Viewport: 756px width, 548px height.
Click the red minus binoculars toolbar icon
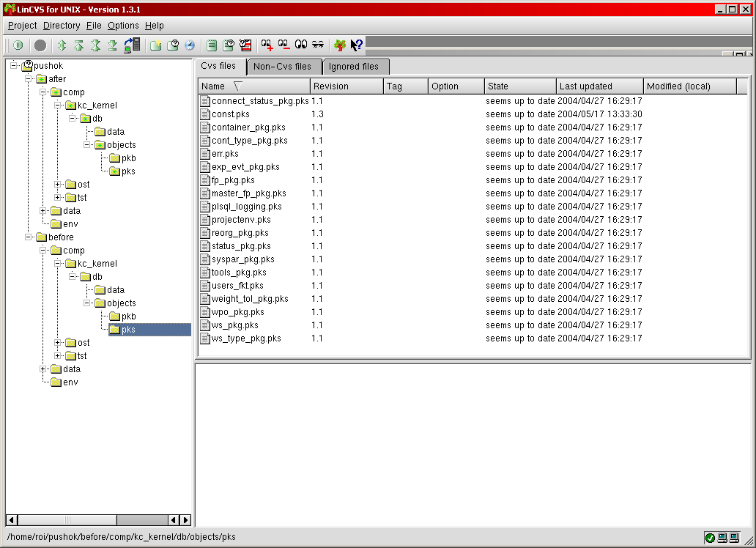[283, 45]
